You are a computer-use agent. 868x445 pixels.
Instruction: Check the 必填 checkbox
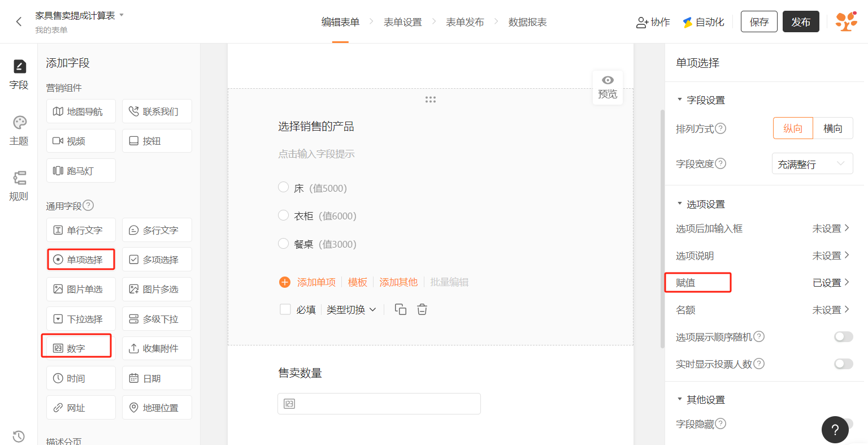coord(285,309)
